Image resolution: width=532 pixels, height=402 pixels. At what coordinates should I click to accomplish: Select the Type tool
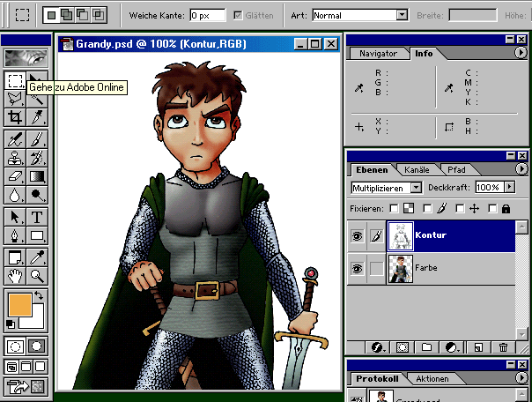(x=37, y=217)
